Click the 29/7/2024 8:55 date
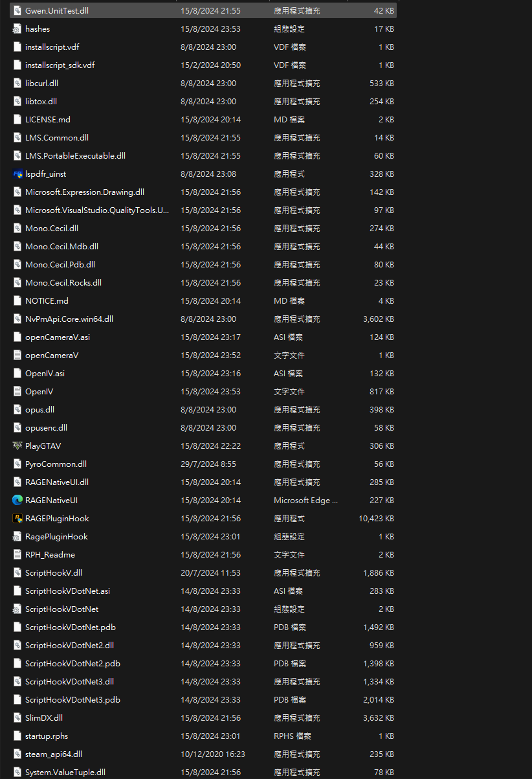 pyautogui.click(x=208, y=464)
